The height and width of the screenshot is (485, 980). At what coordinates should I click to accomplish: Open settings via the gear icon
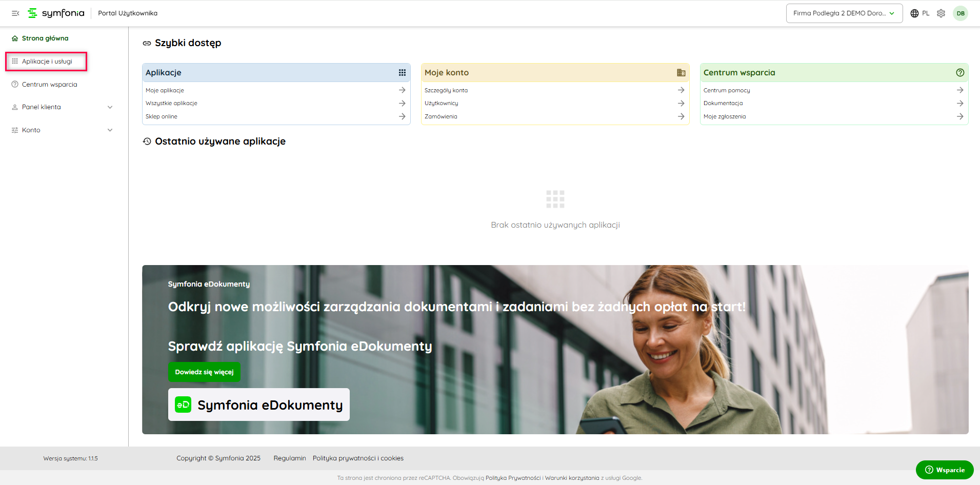click(x=941, y=13)
